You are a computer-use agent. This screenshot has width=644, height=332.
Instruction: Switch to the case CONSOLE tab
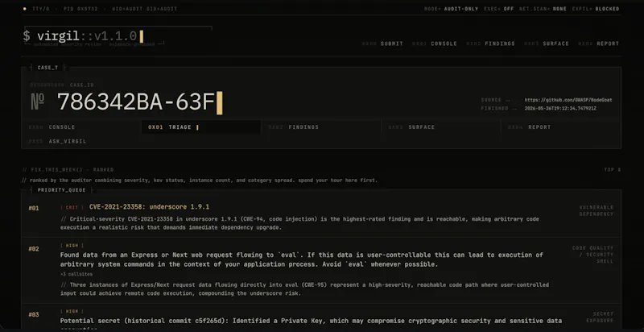[x=81, y=127]
